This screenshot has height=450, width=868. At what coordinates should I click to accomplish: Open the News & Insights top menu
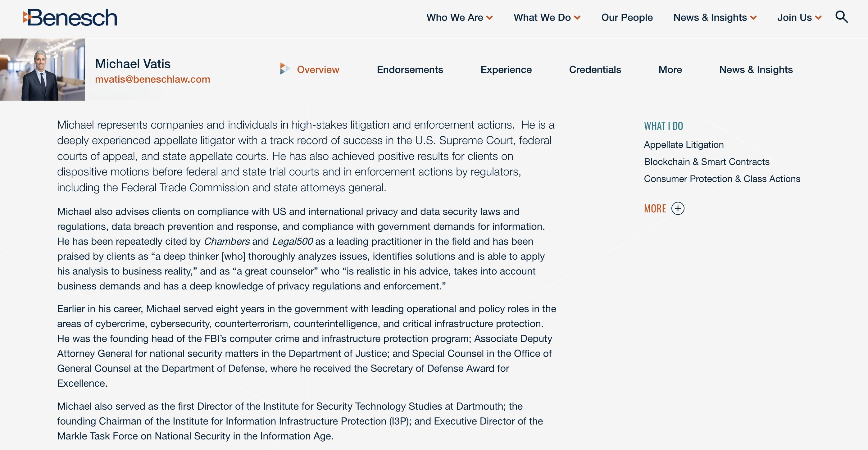click(715, 17)
